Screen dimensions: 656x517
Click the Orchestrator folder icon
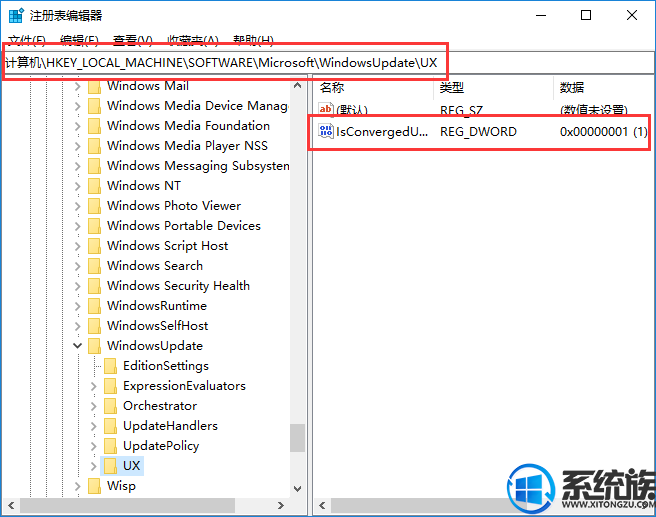point(110,406)
